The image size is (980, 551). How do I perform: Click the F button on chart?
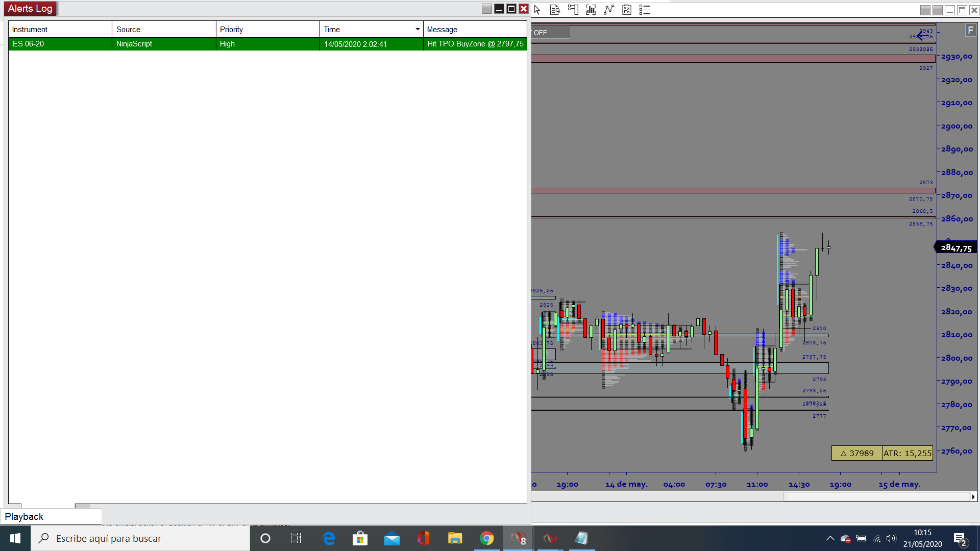970,31
